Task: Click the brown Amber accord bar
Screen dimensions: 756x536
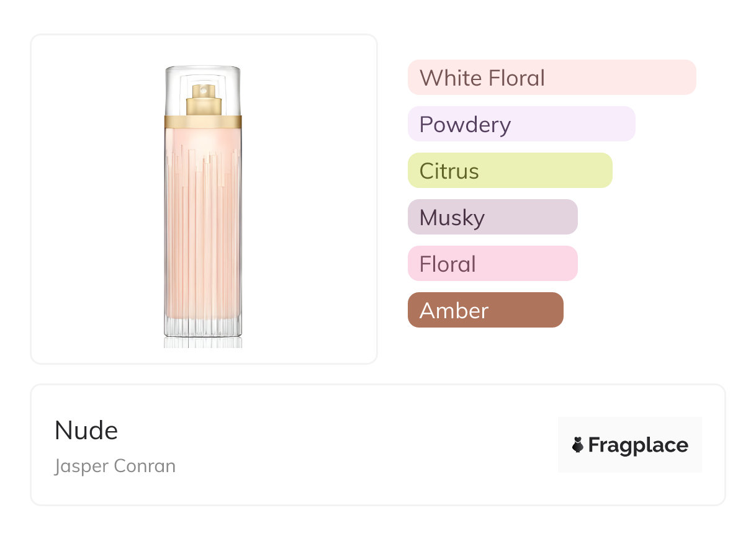Action: tap(485, 310)
